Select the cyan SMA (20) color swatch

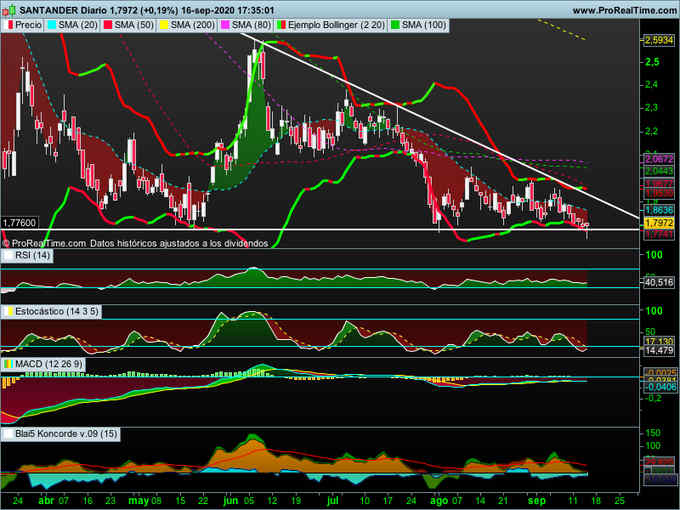click(x=52, y=25)
